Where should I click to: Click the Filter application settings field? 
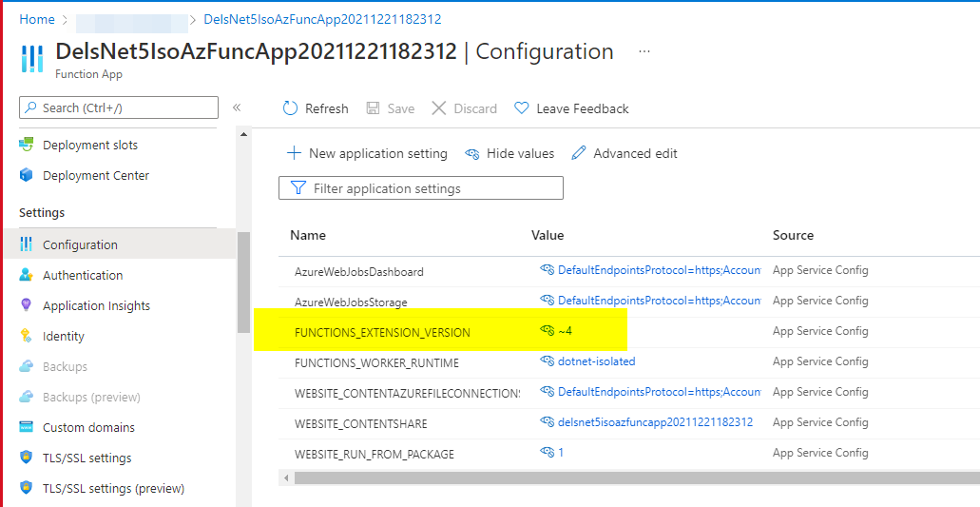421,188
